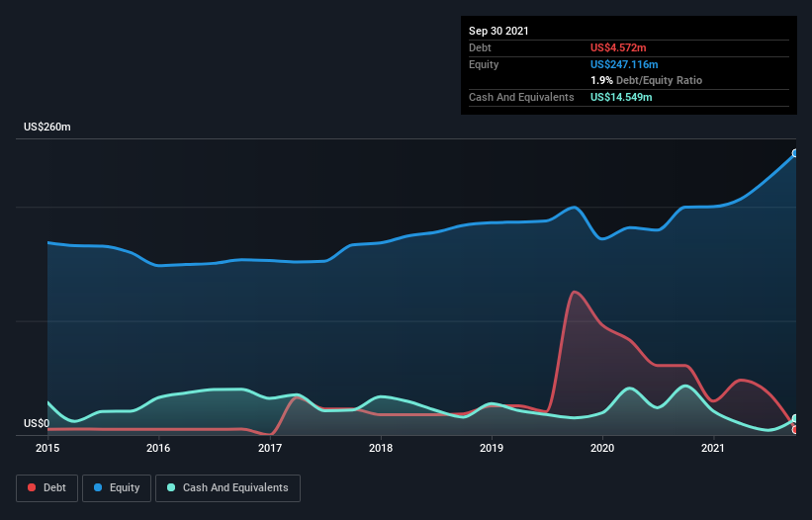Select the teal Cash endpoint marker

(796, 419)
